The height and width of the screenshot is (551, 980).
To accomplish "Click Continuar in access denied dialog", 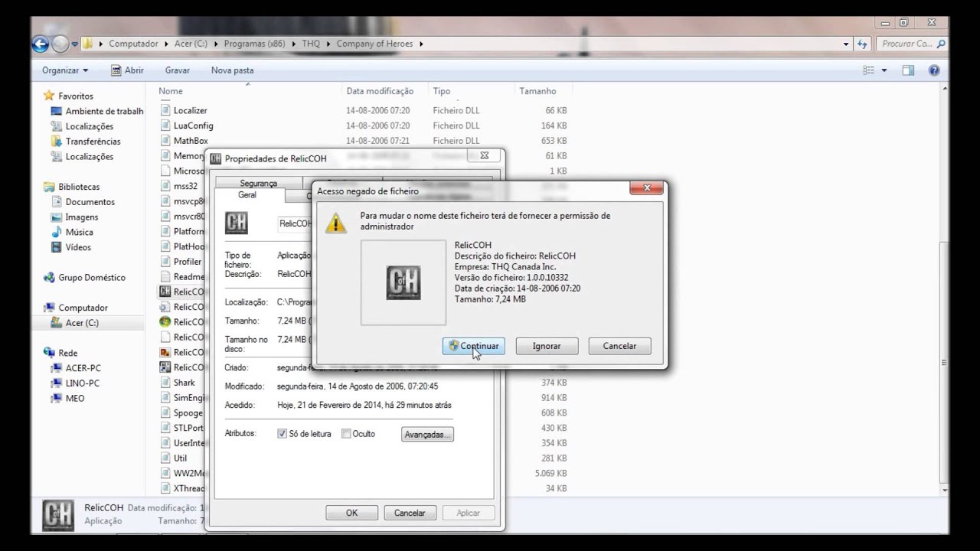I will [x=474, y=346].
